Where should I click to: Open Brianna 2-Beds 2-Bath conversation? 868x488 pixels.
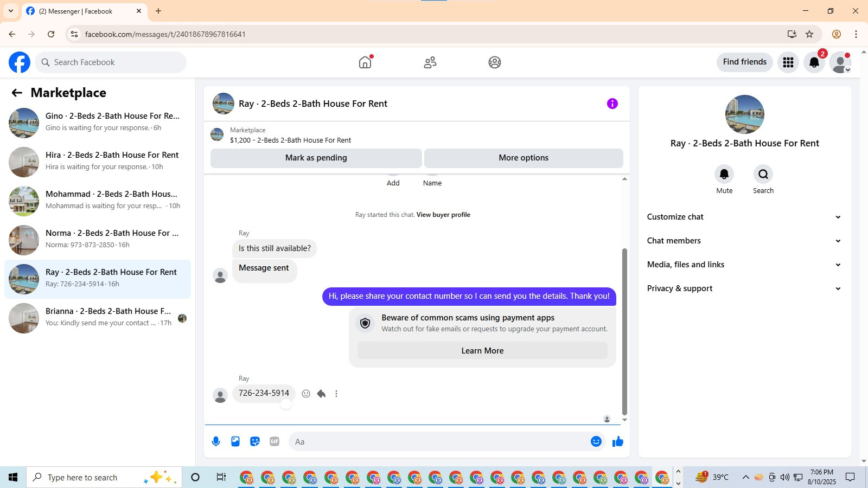coord(98,318)
